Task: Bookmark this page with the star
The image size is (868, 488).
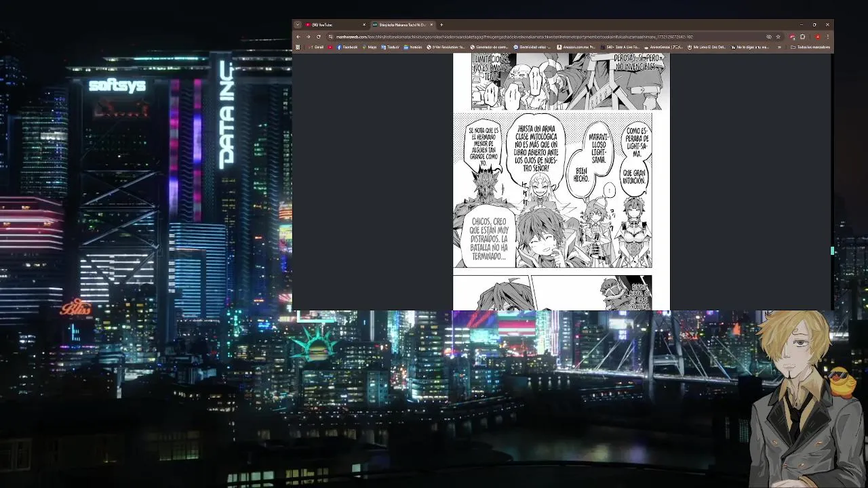Action: click(778, 37)
